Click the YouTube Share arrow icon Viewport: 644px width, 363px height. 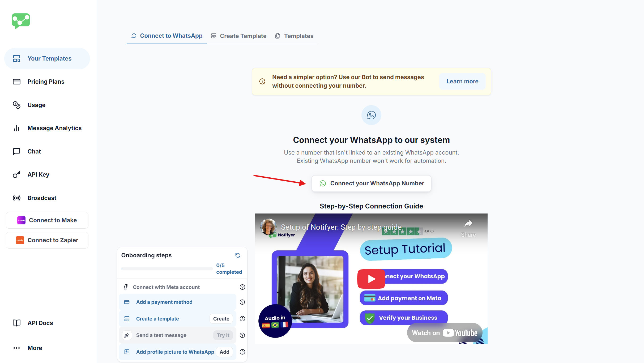coord(468,224)
